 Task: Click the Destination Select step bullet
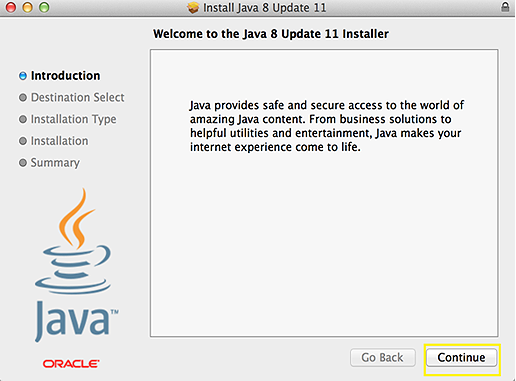click(23, 97)
